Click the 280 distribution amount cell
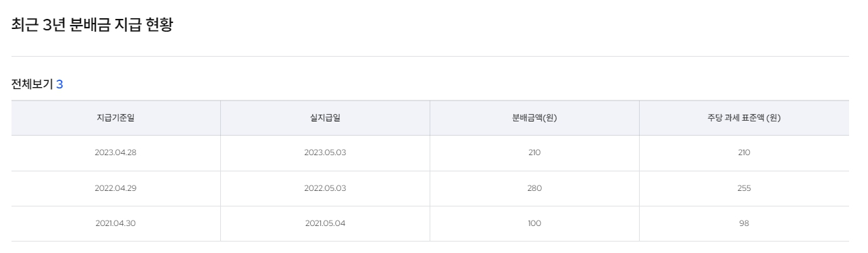 [x=534, y=188]
